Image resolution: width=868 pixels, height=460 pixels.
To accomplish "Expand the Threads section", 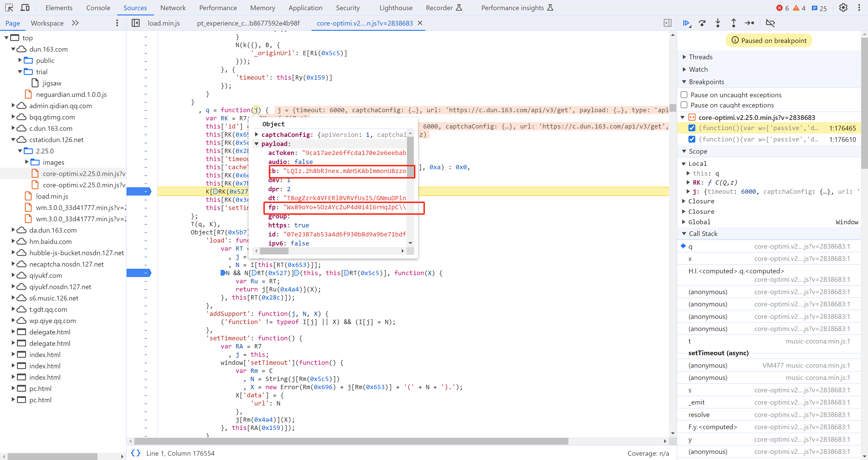I will pyautogui.click(x=684, y=57).
